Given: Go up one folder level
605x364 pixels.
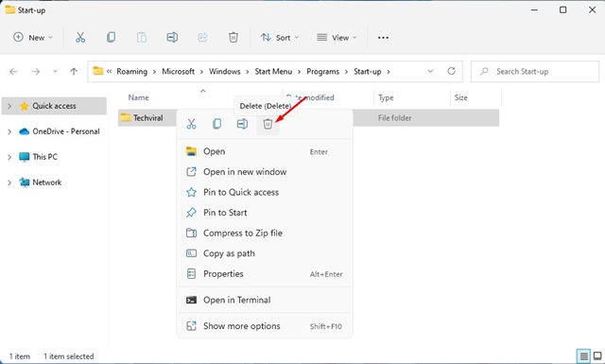Looking at the screenshot, I should (74, 72).
